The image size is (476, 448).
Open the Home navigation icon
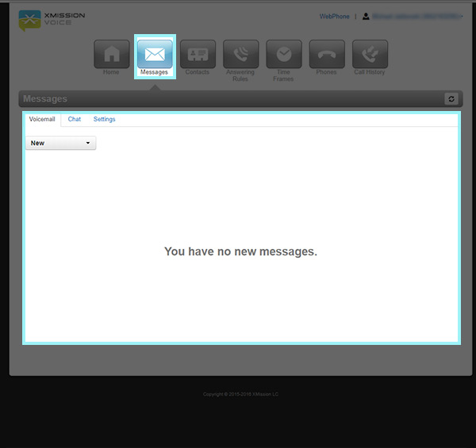coord(111,54)
